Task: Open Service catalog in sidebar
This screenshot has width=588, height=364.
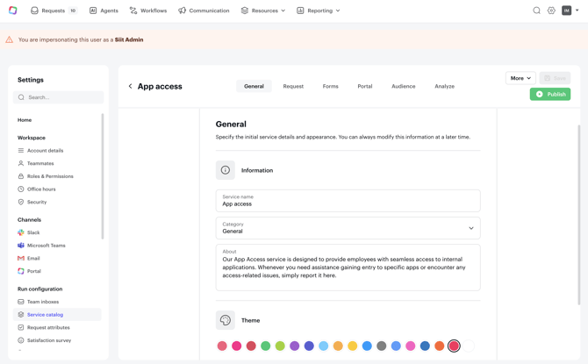Action: click(45, 315)
